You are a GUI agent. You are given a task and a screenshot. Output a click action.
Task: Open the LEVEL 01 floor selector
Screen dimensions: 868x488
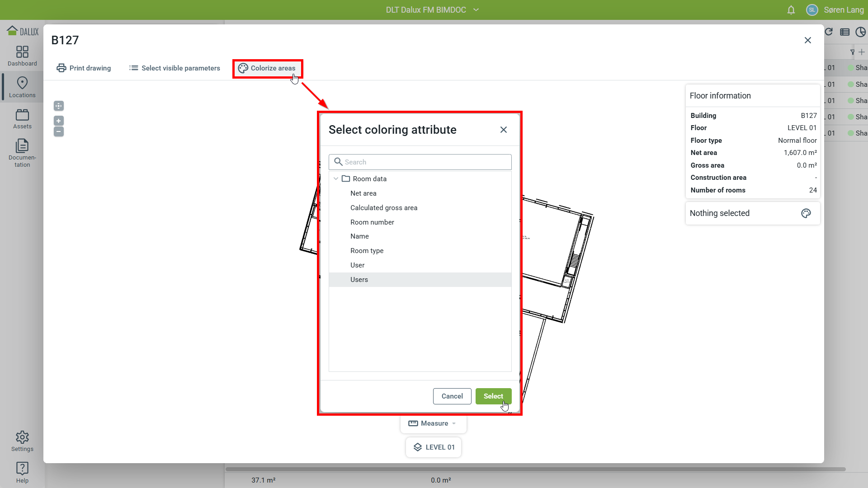pos(434,447)
